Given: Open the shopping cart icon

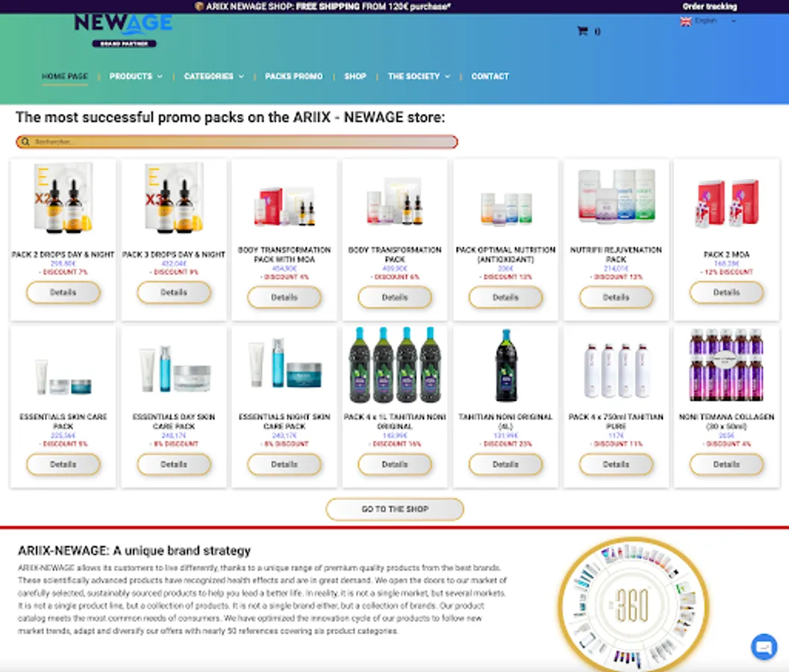Looking at the screenshot, I should [583, 31].
